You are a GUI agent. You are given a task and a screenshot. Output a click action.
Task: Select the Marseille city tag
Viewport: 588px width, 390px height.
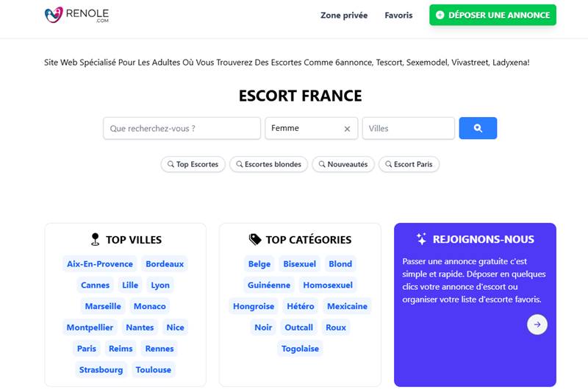point(103,306)
